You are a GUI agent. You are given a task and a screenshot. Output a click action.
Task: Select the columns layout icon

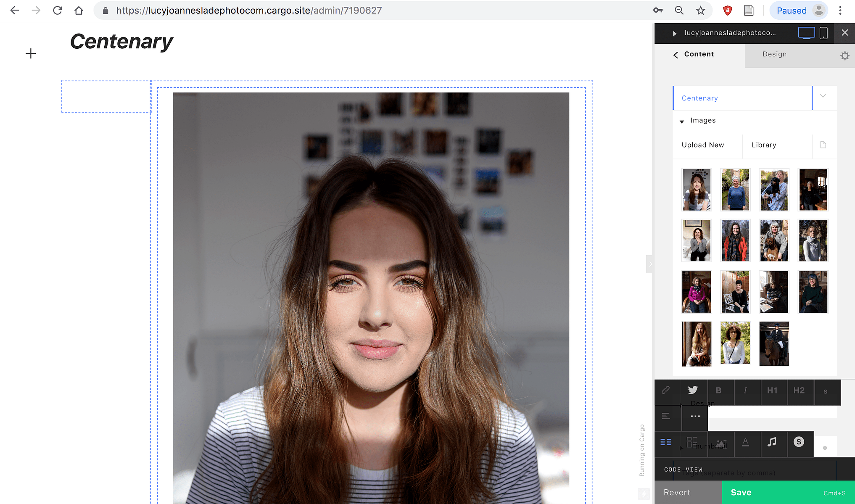[x=666, y=442]
